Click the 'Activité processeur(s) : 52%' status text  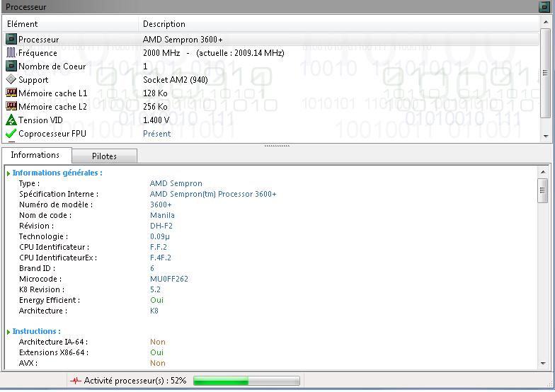click(x=135, y=381)
